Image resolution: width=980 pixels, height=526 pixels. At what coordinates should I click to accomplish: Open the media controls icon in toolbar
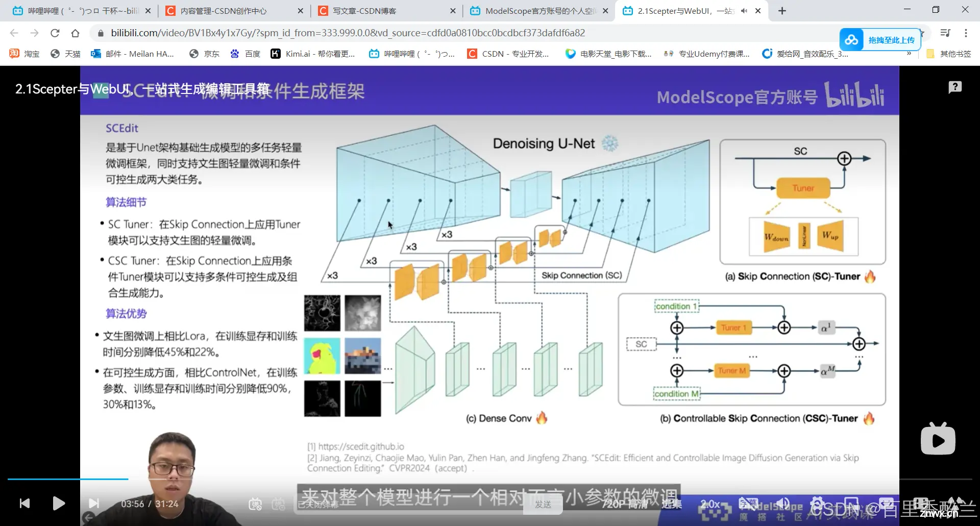pos(945,33)
